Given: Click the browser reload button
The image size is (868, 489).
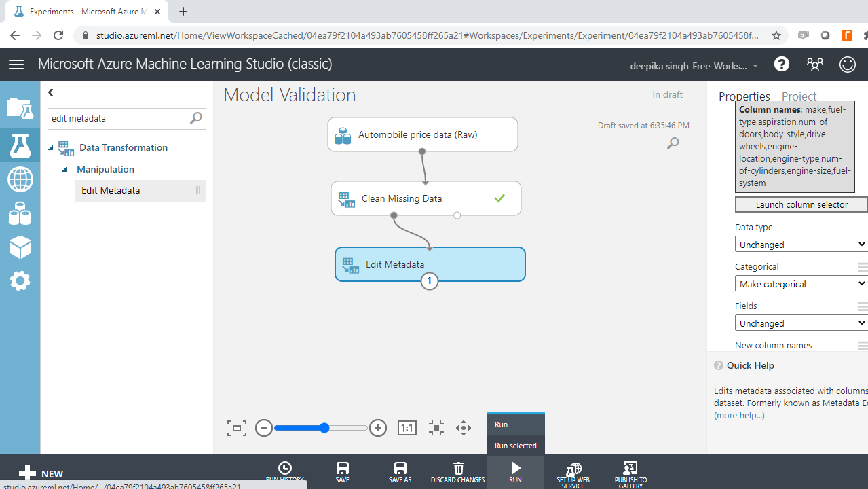Looking at the screenshot, I should 58,35.
